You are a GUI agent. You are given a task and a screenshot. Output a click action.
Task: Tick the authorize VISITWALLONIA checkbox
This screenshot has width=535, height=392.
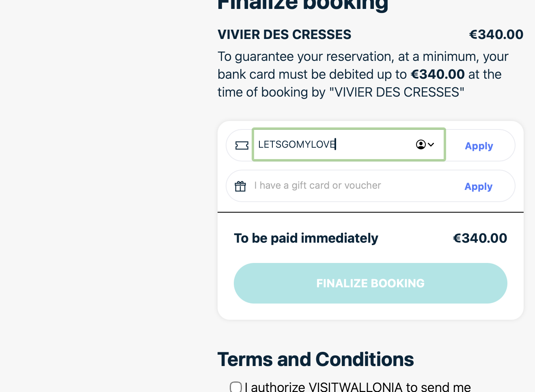(x=236, y=387)
